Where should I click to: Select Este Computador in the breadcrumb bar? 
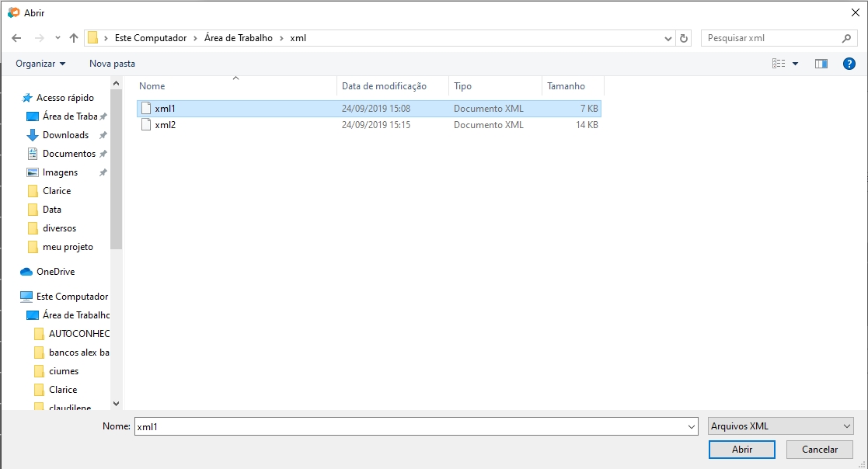[150, 36]
